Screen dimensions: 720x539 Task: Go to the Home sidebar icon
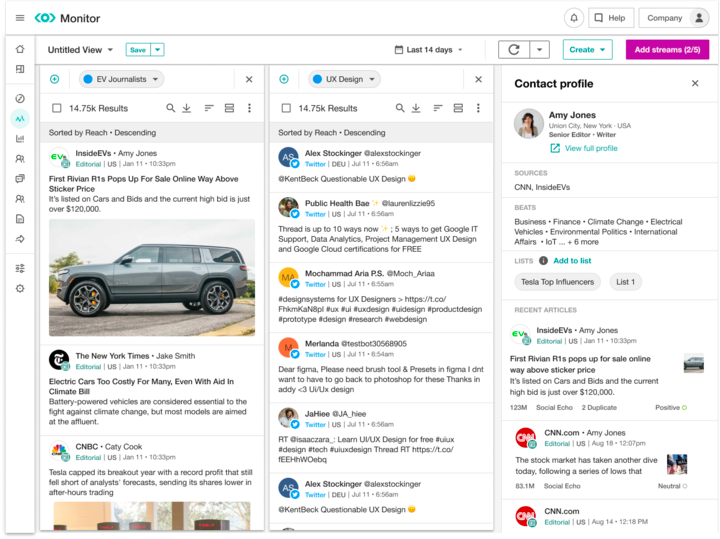[20, 49]
